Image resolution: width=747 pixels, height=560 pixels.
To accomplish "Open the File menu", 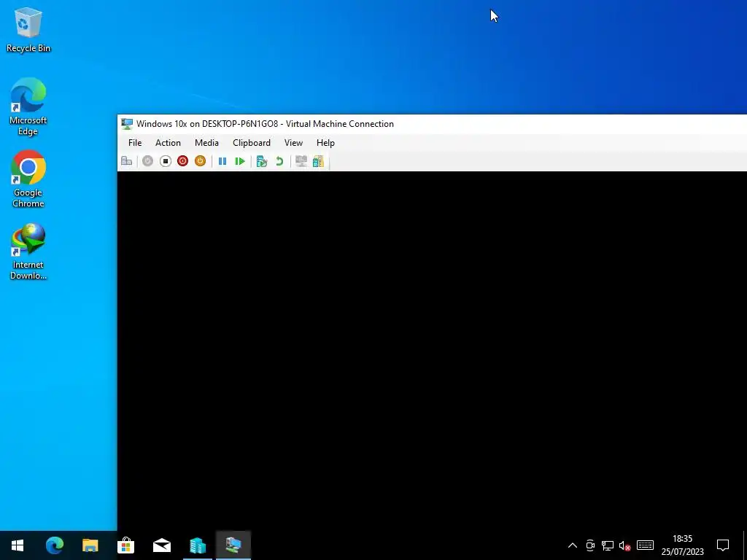I will tap(135, 143).
